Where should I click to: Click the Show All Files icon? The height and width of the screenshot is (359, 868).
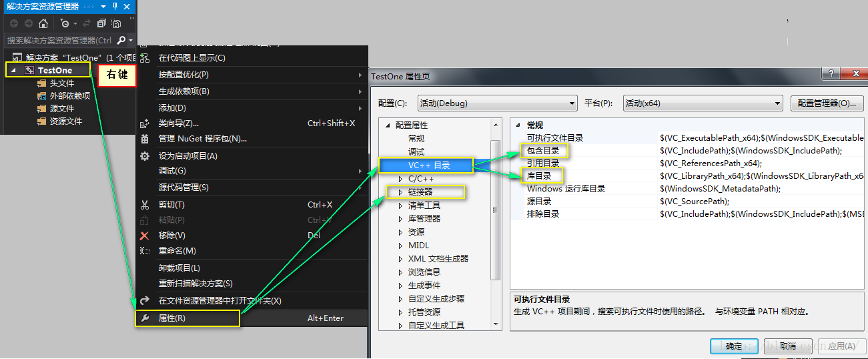116,23
